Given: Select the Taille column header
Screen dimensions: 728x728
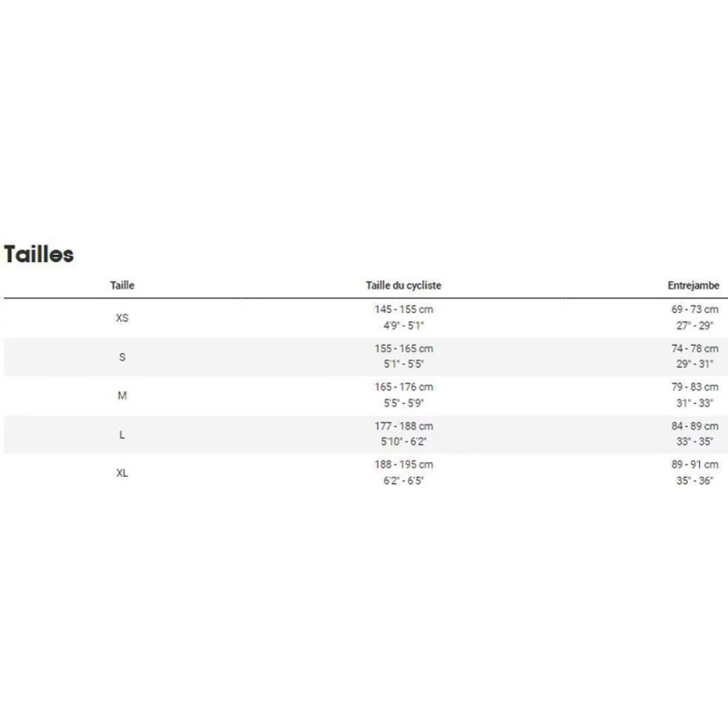Looking at the screenshot, I should coord(122,285).
